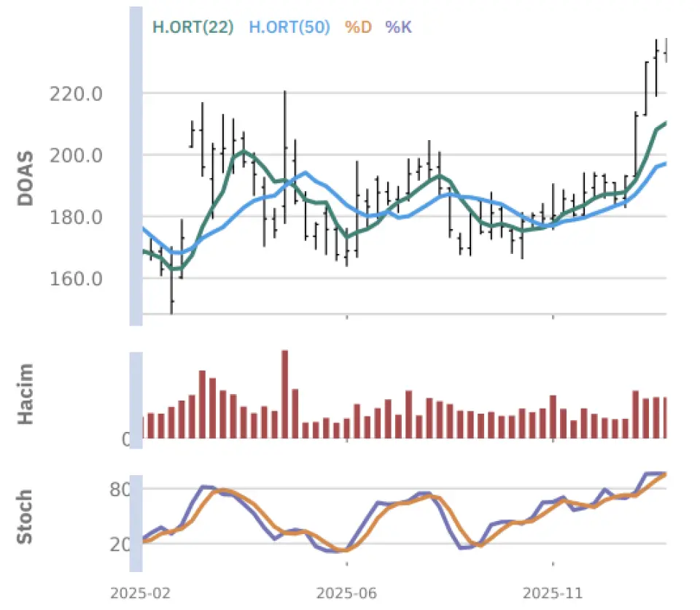Click the 2025-11 date label
The width and height of the screenshot is (700, 610).
553,594
